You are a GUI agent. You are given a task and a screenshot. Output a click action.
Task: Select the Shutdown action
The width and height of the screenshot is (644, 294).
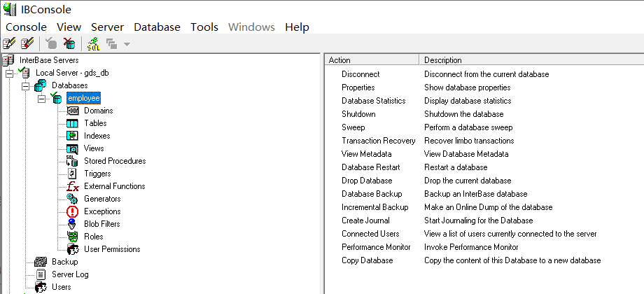pyautogui.click(x=358, y=113)
